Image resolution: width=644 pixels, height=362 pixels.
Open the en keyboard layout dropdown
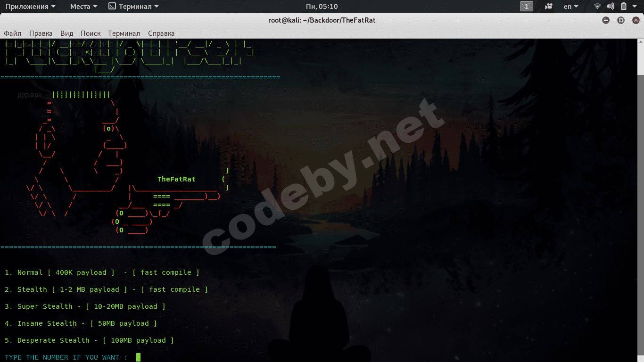[571, 7]
